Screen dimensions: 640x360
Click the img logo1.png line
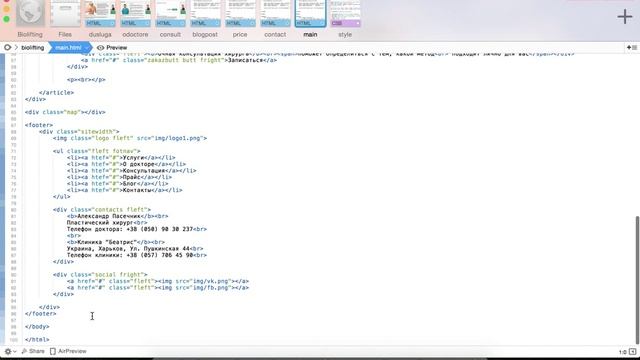click(130, 138)
